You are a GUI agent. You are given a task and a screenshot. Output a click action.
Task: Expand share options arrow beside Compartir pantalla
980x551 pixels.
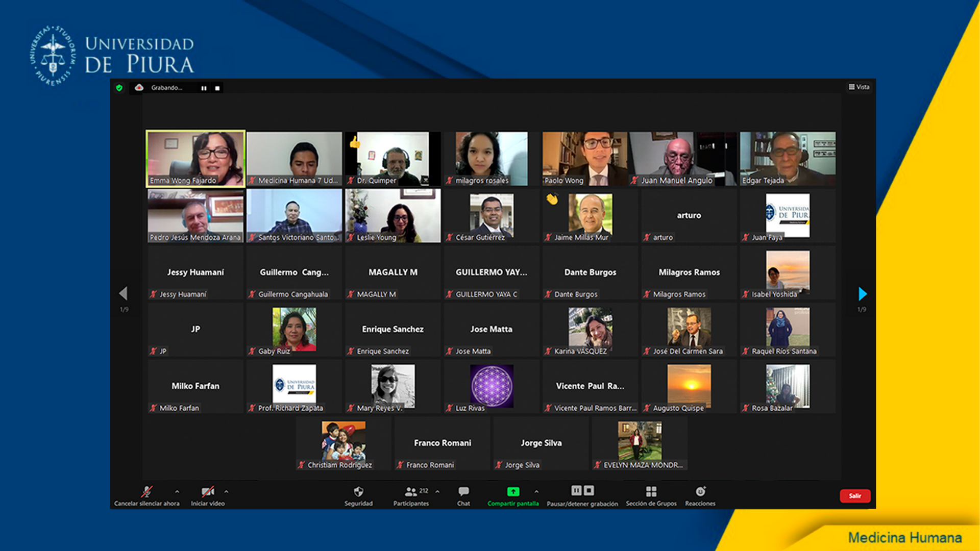click(x=536, y=491)
